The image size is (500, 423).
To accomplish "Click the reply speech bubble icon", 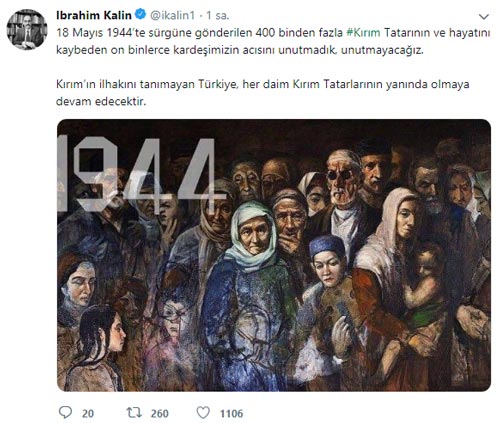I will click(x=65, y=413).
